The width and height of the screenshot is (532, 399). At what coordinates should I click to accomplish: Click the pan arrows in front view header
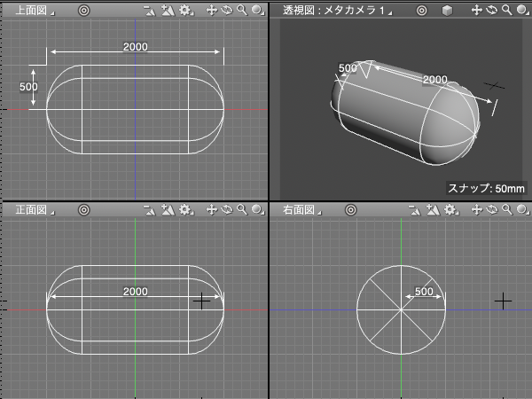point(212,210)
